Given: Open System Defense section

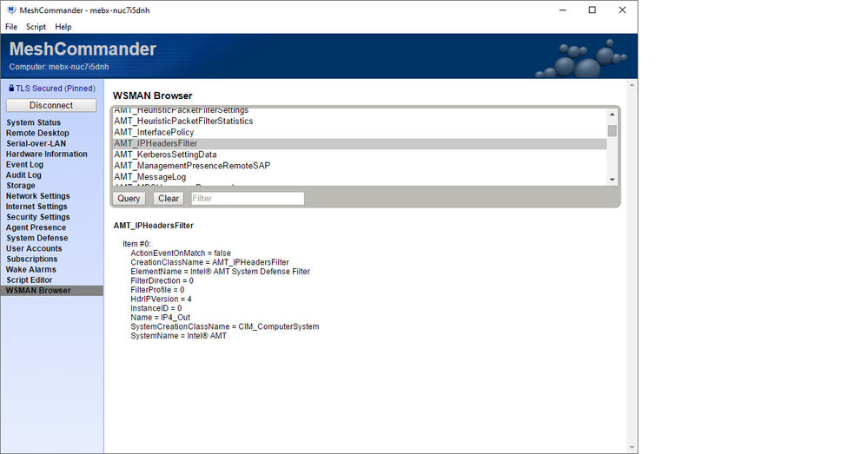Looking at the screenshot, I should pos(37,239).
